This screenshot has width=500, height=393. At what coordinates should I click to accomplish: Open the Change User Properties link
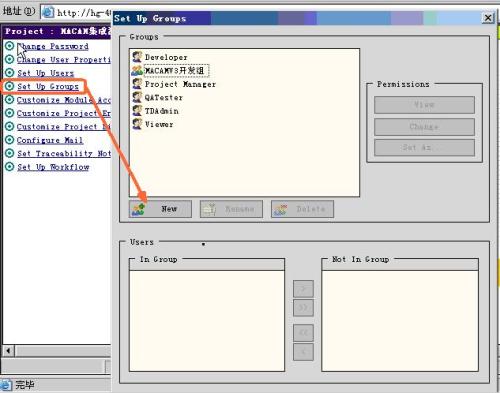point(64,60)
